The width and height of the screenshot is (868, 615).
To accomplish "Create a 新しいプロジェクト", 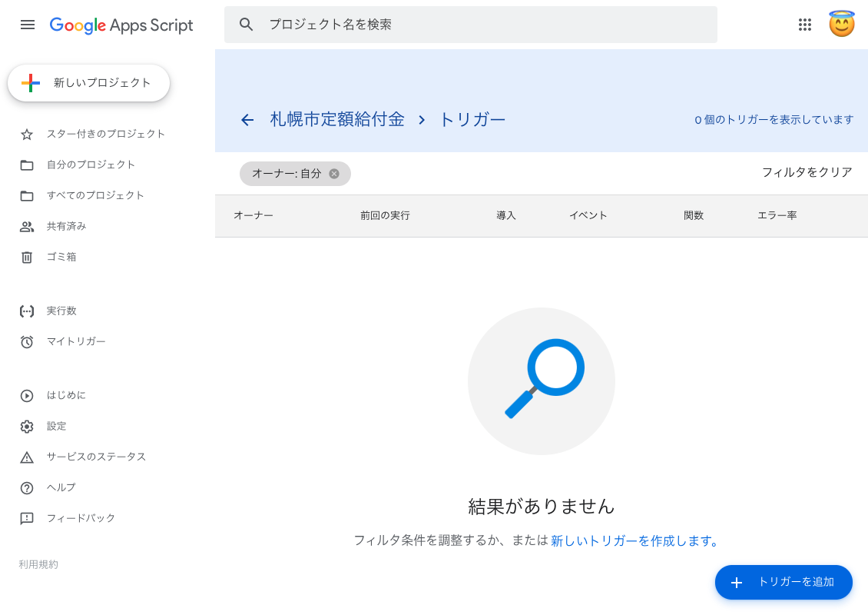I will [88, 83].
